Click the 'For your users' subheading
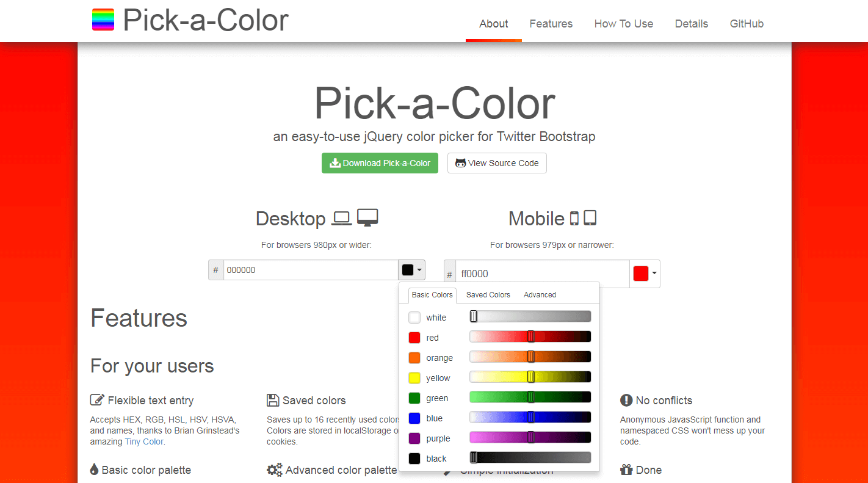This screenshot has width=868, height=483. coord(152,366)
